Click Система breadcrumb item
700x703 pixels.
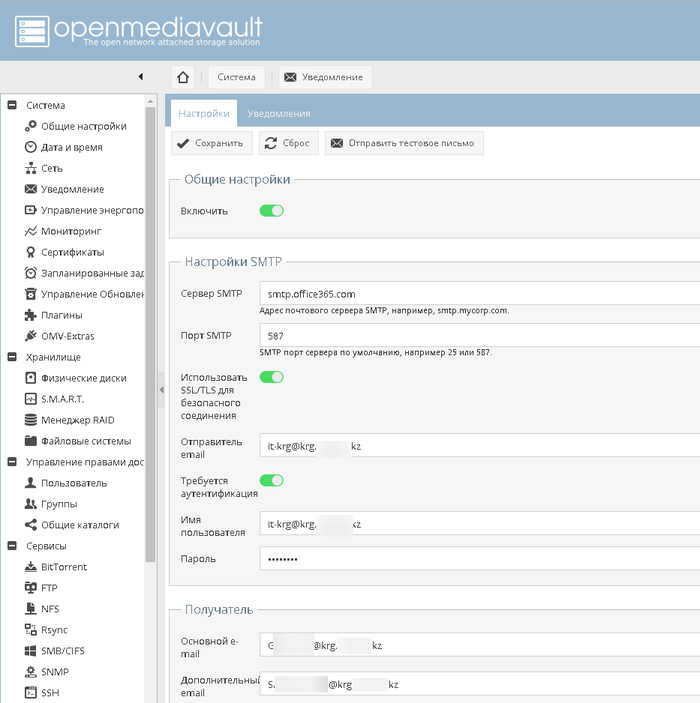point(236,77)
